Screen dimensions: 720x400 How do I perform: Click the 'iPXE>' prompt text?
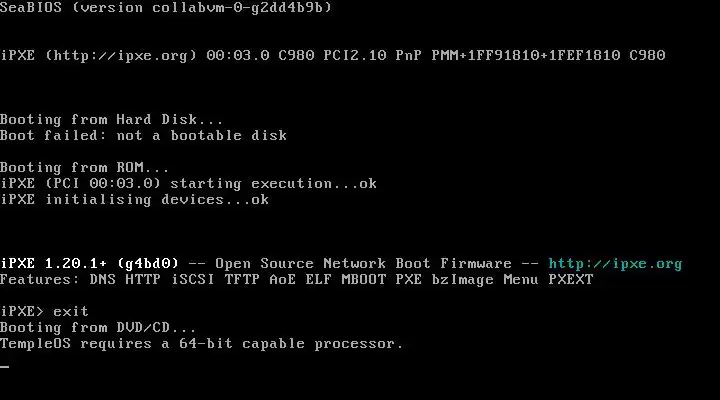22,312
